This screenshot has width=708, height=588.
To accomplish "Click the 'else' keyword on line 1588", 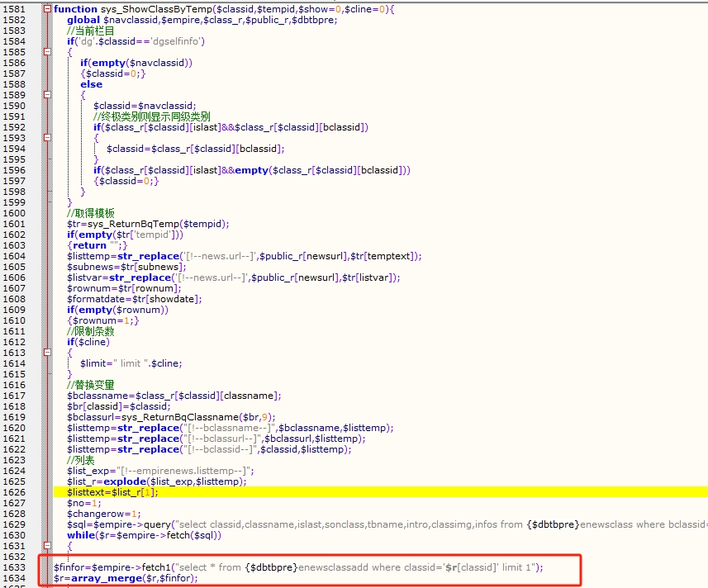I will (91, 84).
